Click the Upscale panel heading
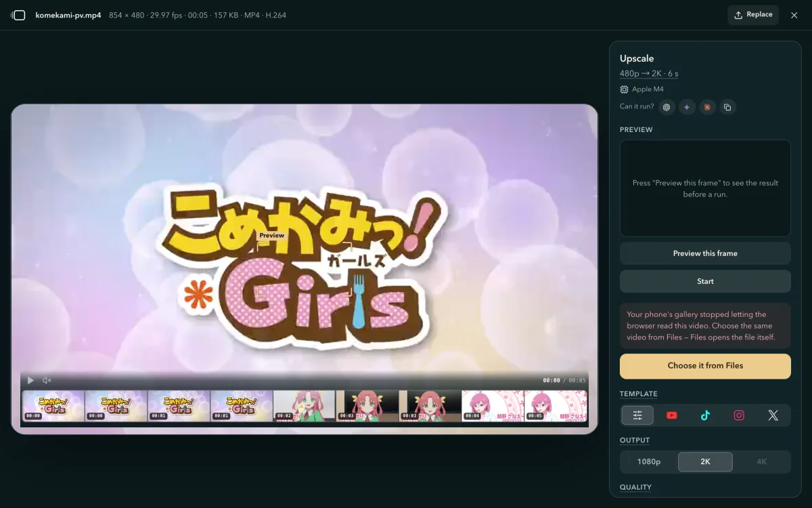This screenshot has height=508, width=812. (637, 58)
